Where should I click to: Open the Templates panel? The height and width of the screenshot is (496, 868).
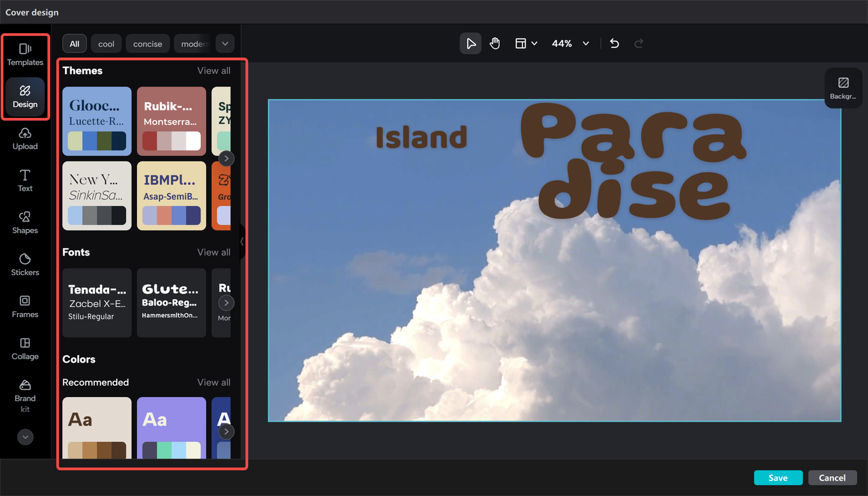point(25,54)
